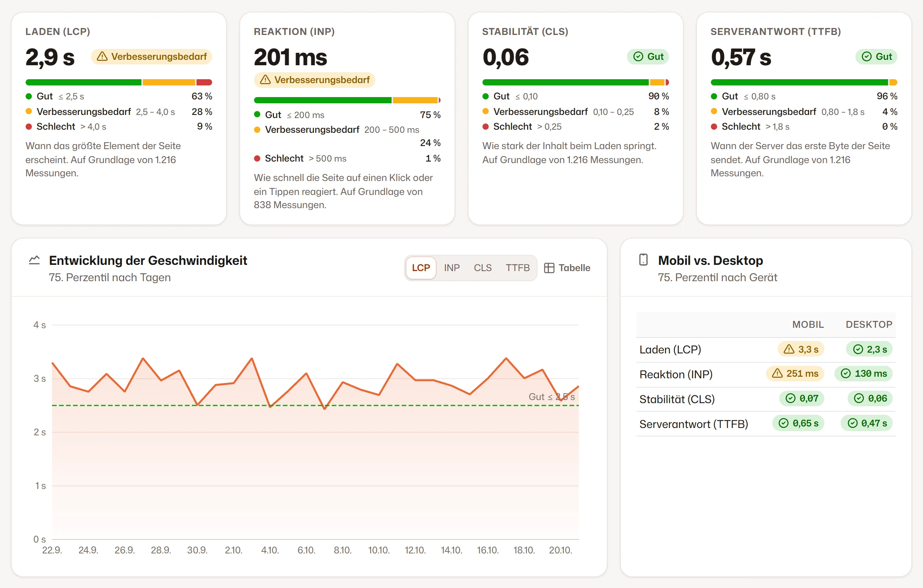
Task: Click check icon in CLS Gut badge
Action: [x=638, y=57]
